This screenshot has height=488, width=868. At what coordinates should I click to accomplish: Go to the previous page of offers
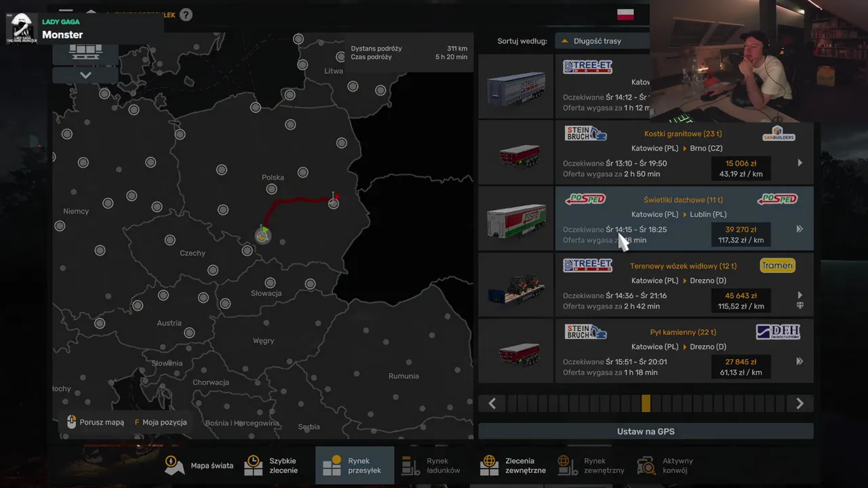[492, 403]
